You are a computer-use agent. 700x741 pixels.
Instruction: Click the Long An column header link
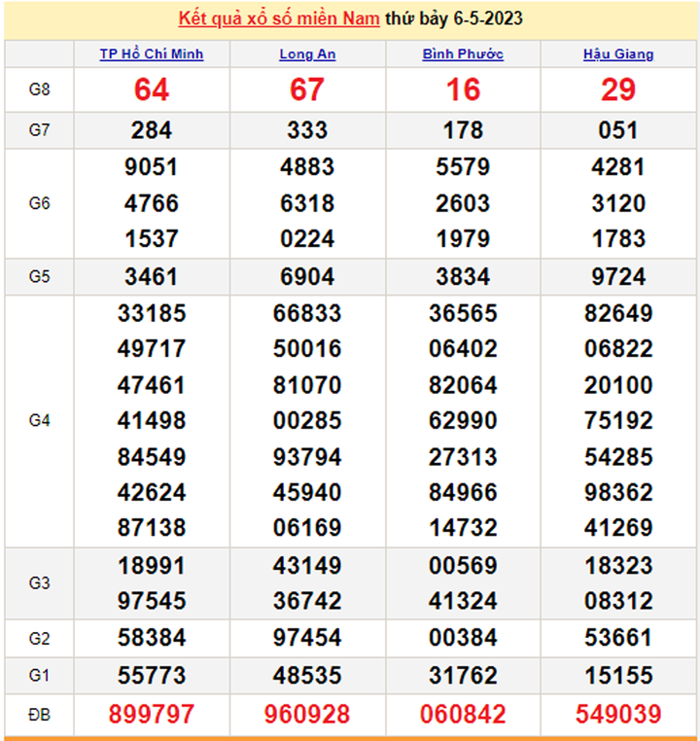[307, 54]
